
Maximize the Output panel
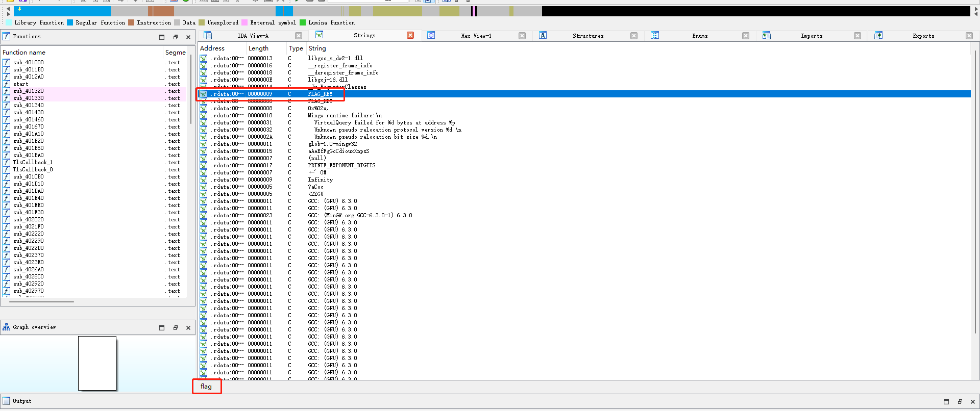946,401
